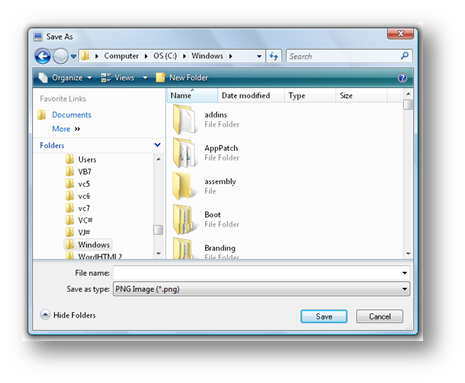Open the Save as type dropdown
Image resolution: width=465 pixels, height=383 pixels.
click(261, 289)
